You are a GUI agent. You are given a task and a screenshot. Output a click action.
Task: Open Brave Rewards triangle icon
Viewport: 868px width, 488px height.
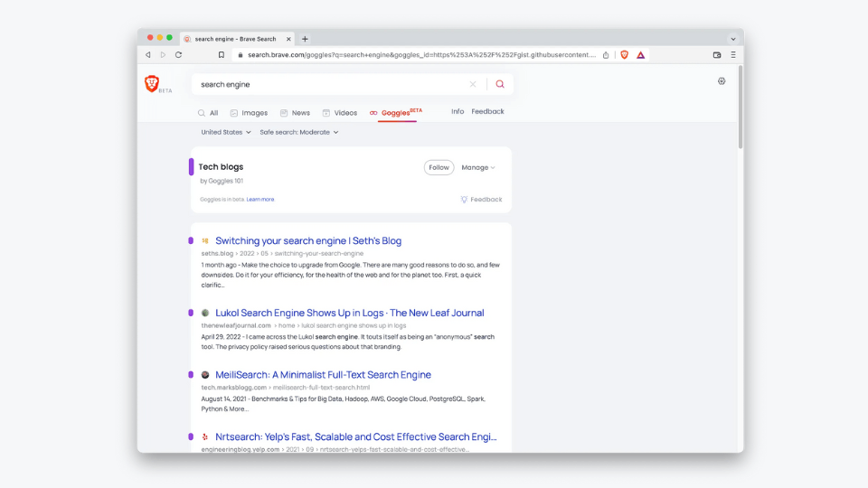[x=640, y=55]
